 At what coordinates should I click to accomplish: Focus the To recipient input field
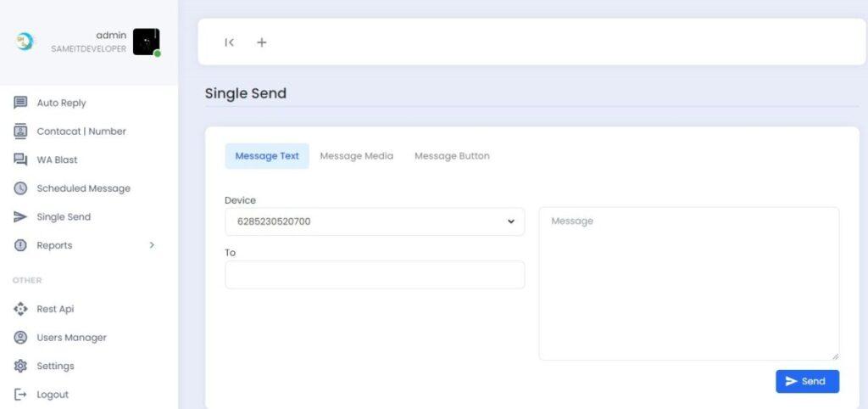(375, 275)
